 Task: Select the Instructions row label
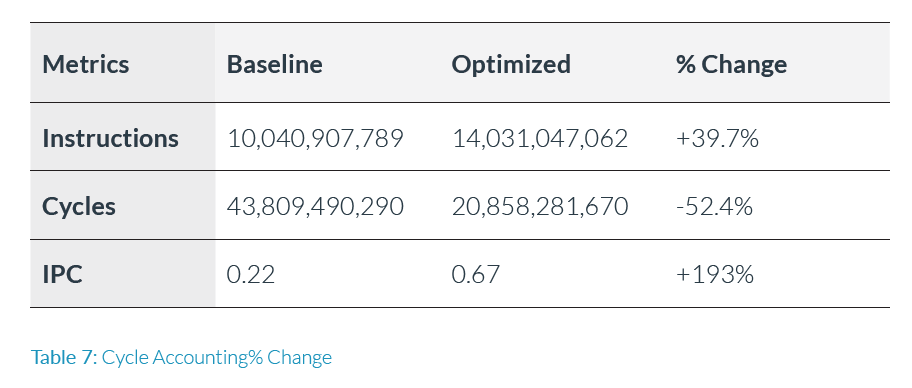pos(110,138)
